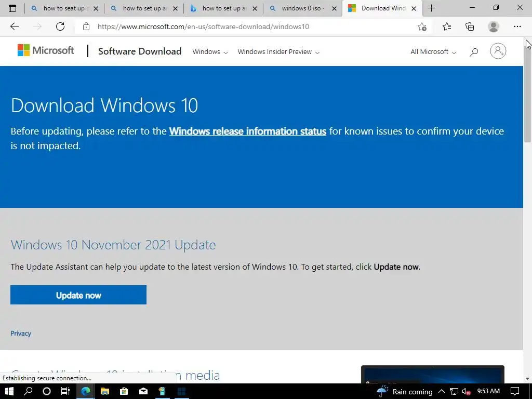Click the Software Download heading link

pyautogui.click(x=140, y=51)
